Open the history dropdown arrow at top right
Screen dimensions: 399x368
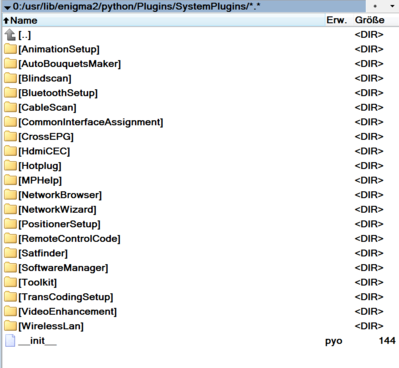pyautogui.click(x=392, y=6)
